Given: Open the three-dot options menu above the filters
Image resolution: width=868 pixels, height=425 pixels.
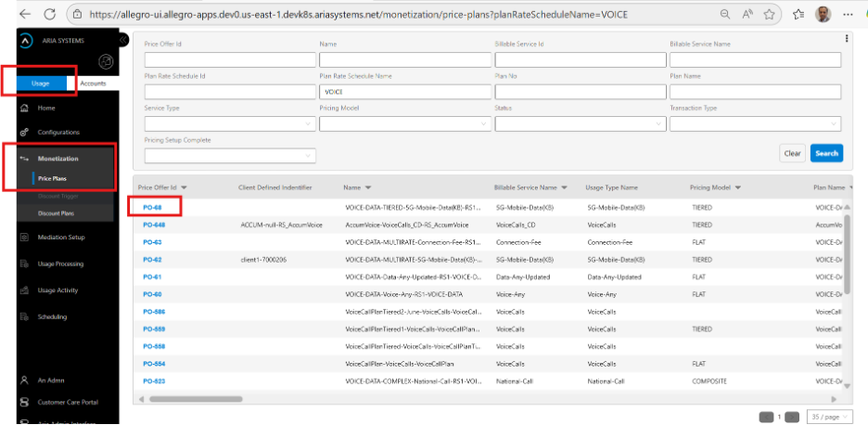Looking at the screenshot, I should click(x=847, y=38).
